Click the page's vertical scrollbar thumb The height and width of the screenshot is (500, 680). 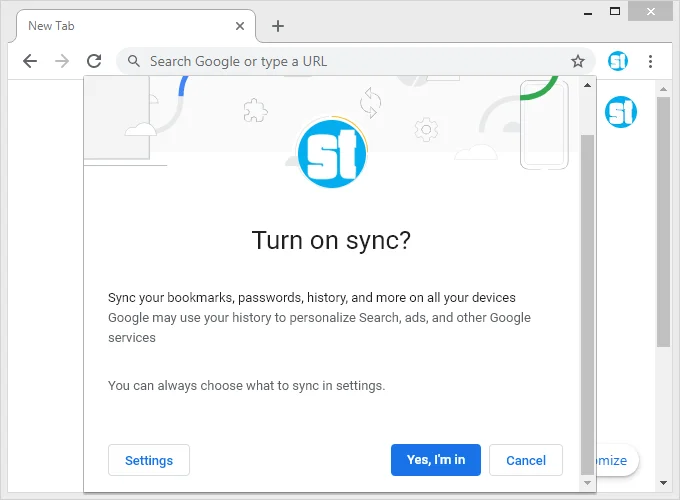click(663, 222)
